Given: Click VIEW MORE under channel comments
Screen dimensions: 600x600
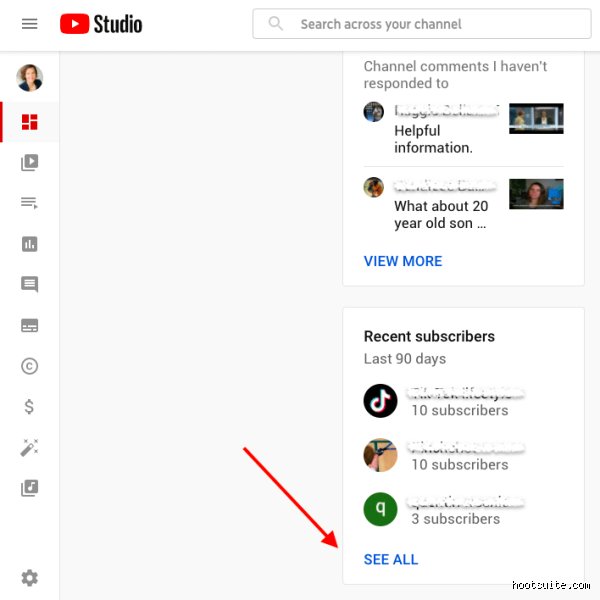Looking at the screenshot, I should coord(403,261).
